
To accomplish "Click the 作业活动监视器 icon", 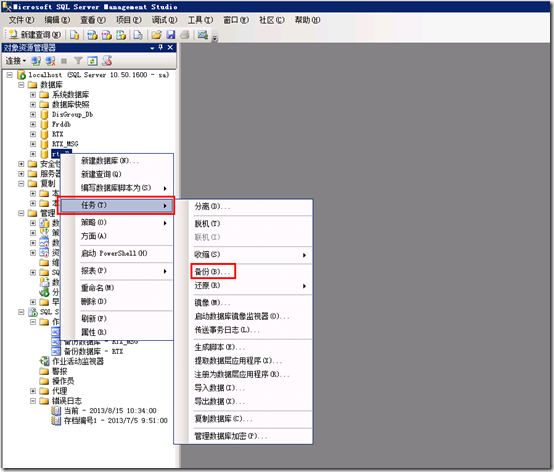I will pyautogui.click(x=45, y=361).
